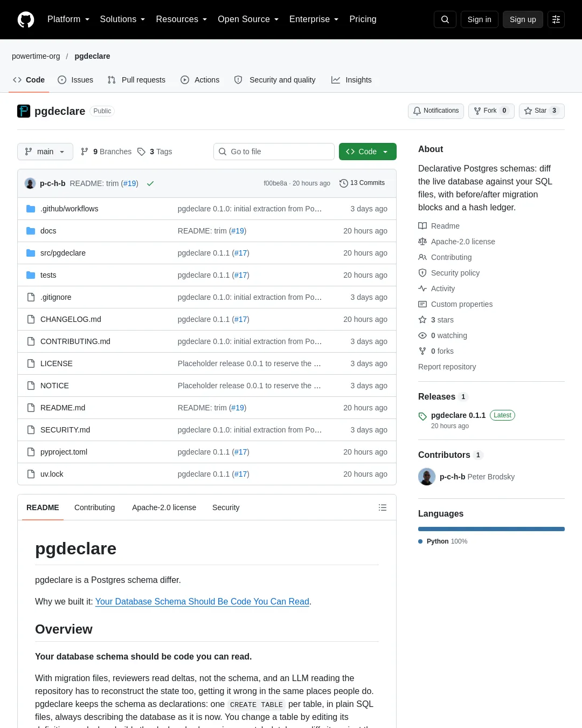The height and width of the screenshot is (728, 582).
Task: Click the uv.lock file icon
Action: point(31,474)
